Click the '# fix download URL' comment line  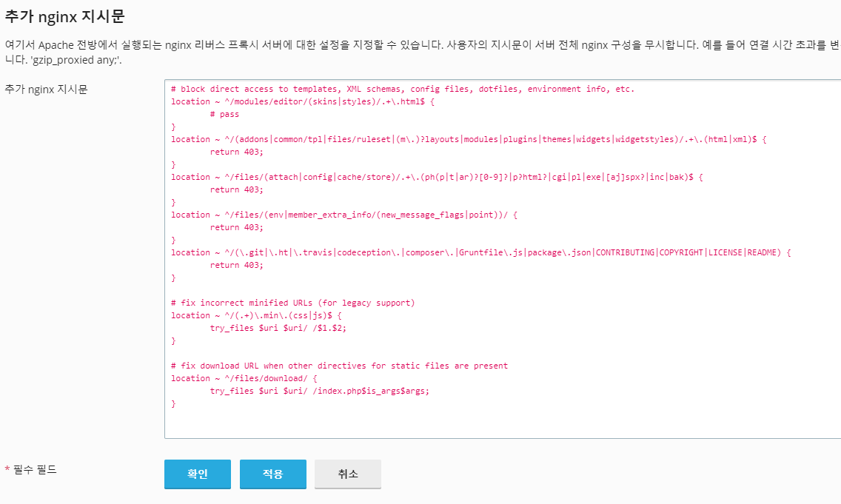coord(340,366)
